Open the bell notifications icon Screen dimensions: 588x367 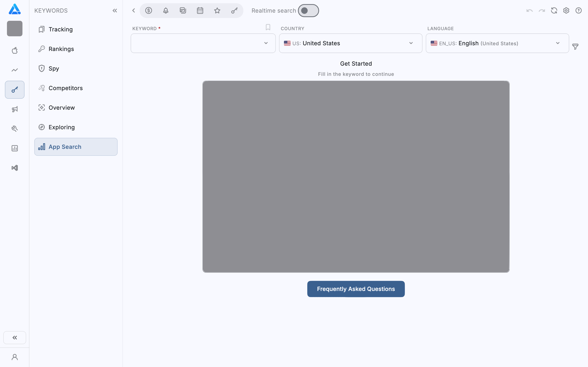[x=166, y=10]
